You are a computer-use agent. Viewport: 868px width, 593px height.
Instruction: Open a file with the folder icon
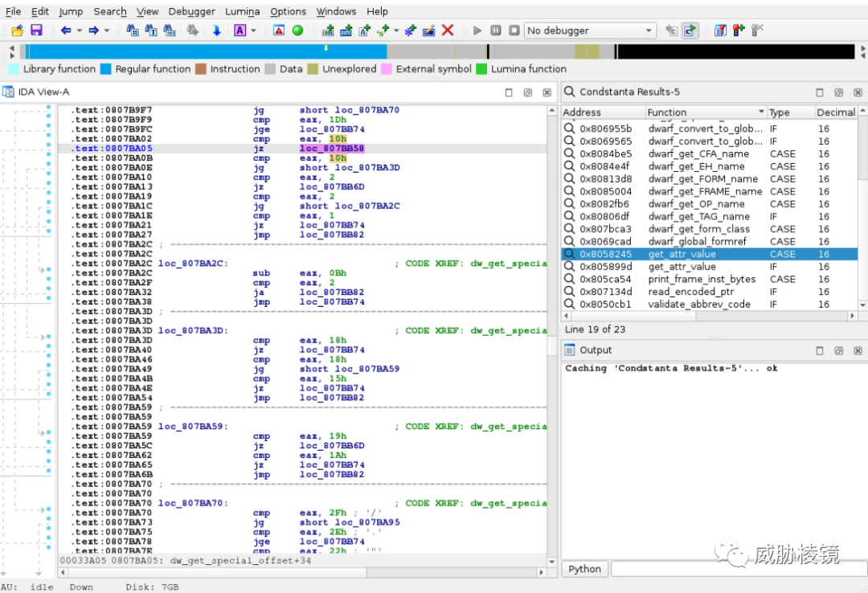click(x=18, y=31)
